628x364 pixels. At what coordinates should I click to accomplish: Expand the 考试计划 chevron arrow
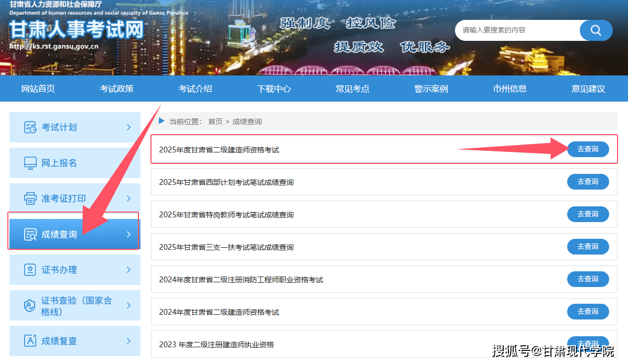tap(128, 127)
